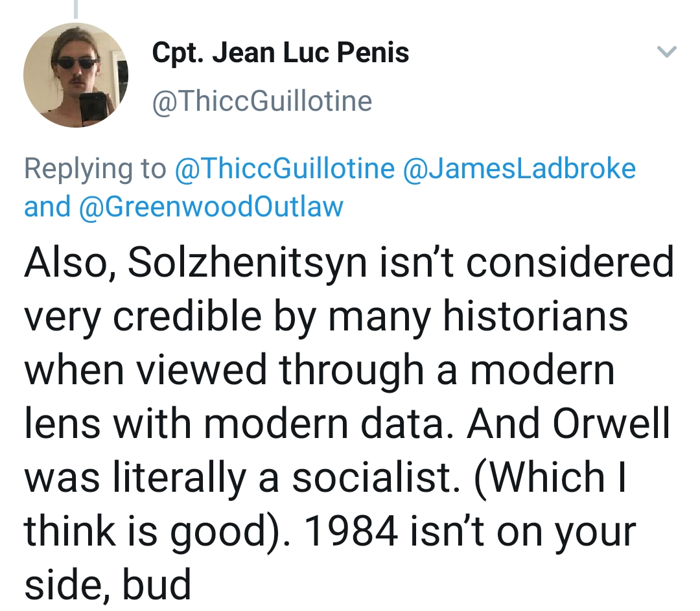Open the @GreenwoodOutlaw mention link
Image resolution: width=700 pixels, height=611 pixels.
coord(211,206)
